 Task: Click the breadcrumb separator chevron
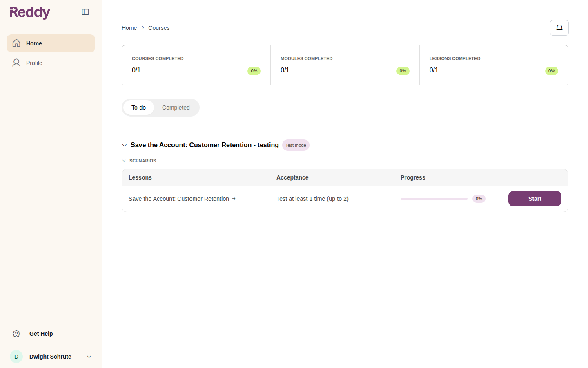[143, 28]
